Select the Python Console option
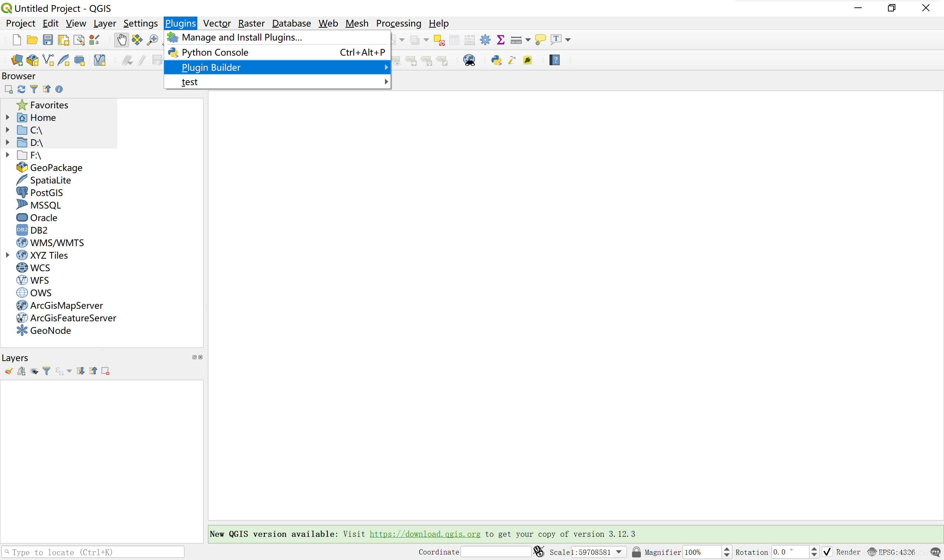 coord(215,52)
